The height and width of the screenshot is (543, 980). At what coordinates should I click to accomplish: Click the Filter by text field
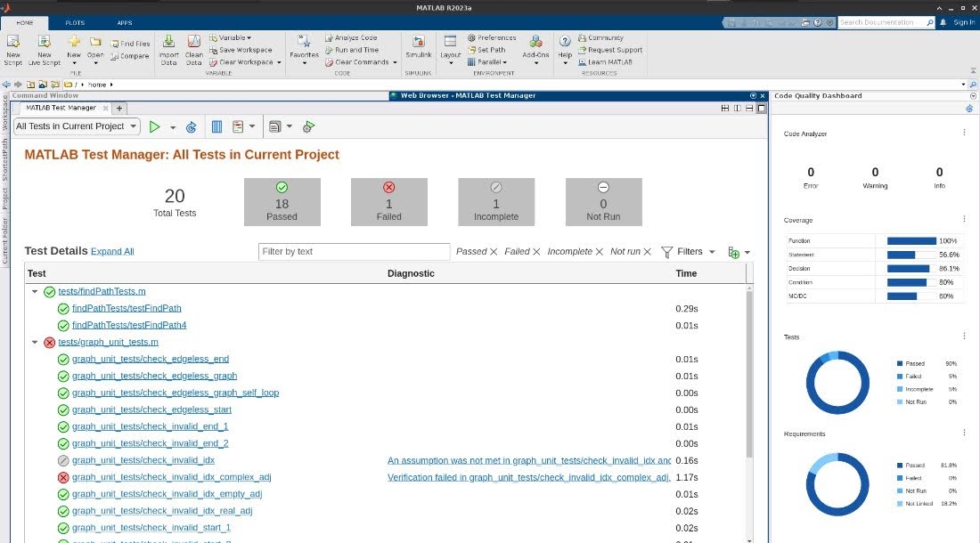click(354, 252)
